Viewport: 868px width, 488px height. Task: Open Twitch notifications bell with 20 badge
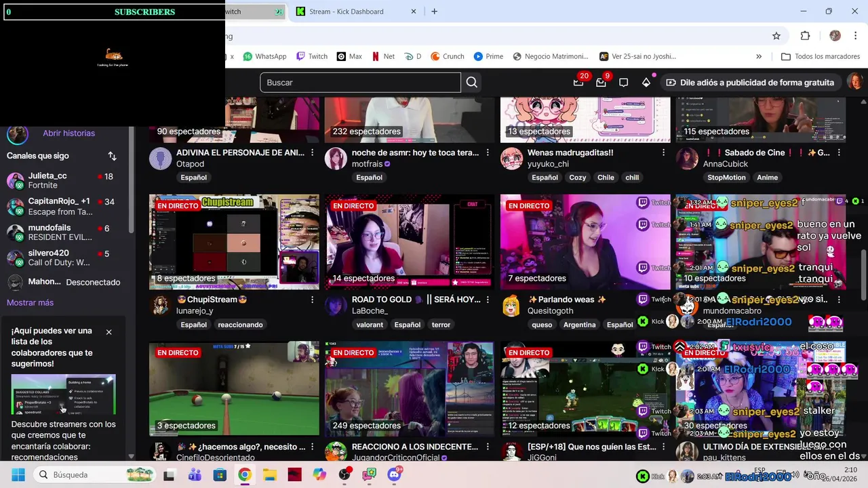[x=578, y=83]
